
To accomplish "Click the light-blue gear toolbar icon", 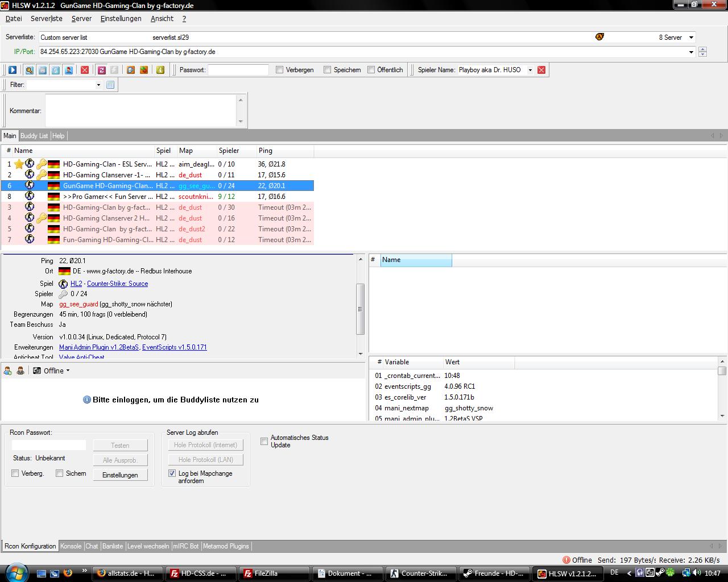I will tap(56, 70).
